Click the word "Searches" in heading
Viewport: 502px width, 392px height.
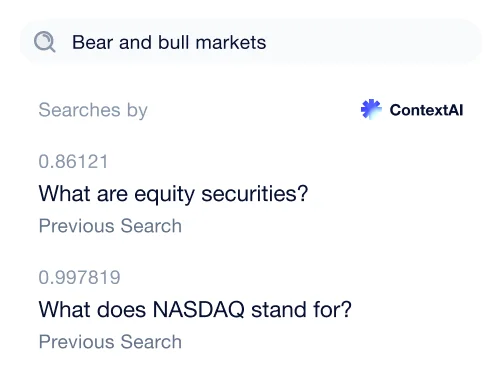pos(79,110)
